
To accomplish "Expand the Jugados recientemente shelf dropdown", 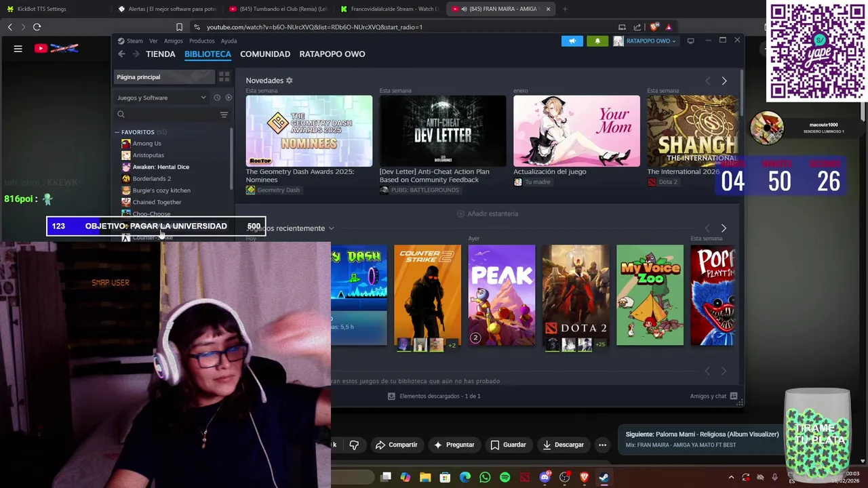I will 331,228.
